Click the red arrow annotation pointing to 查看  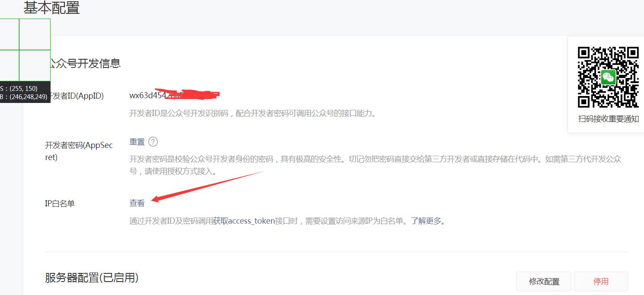[207, 186]
